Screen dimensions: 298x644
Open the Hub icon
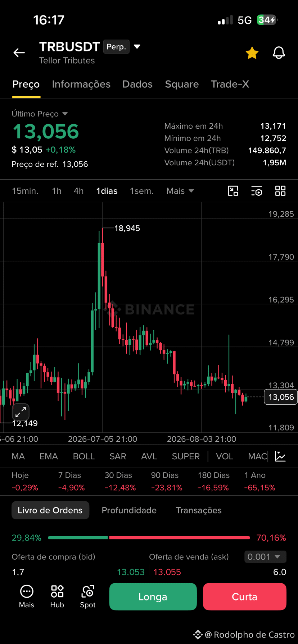57,597
